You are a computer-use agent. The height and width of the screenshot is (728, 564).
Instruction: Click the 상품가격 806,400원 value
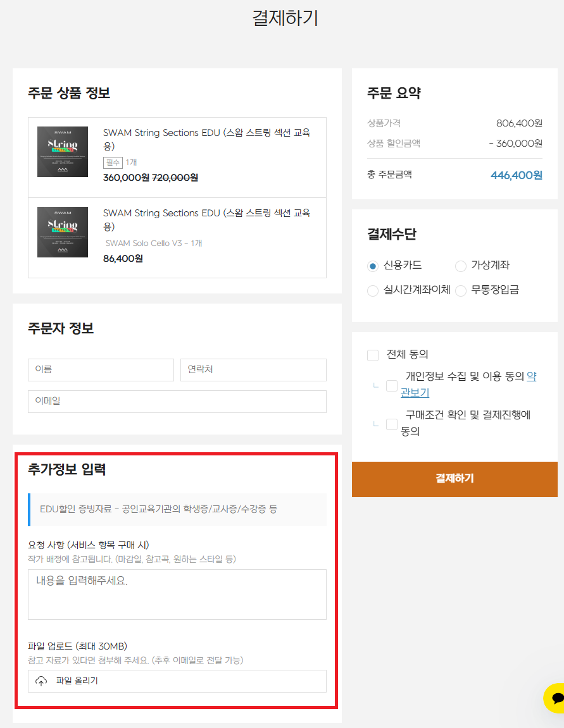(x=520, y=123)
